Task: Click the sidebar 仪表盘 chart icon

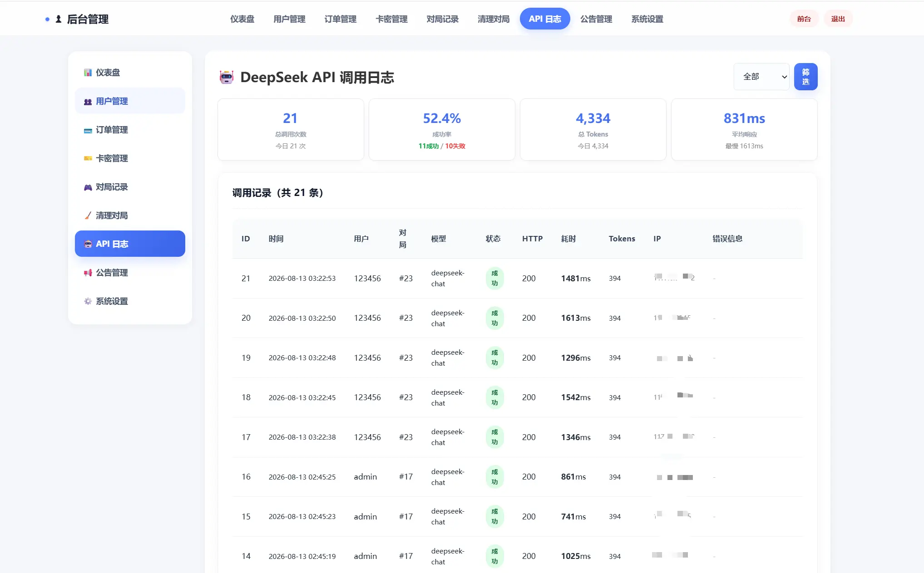Action: point(88,73)
